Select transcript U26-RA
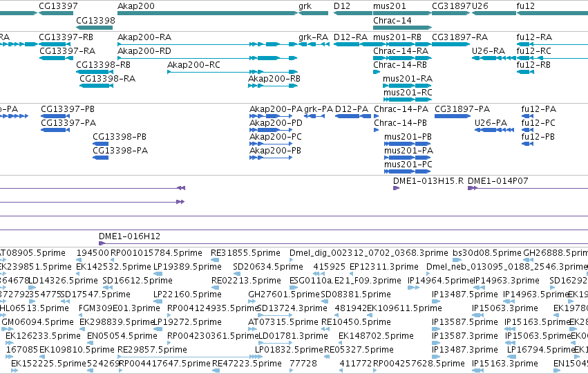588x374 pixels. [489, 51]
